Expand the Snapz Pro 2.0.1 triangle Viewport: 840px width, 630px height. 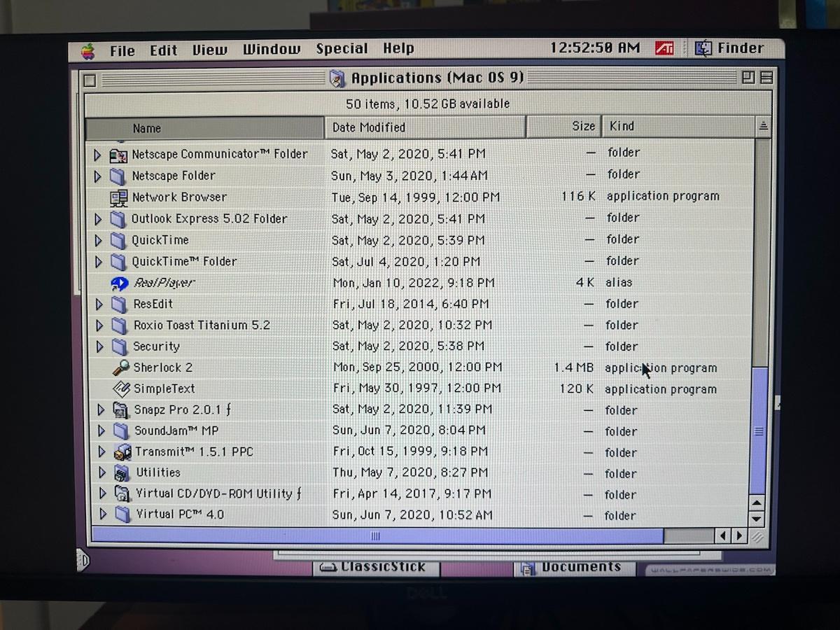pos(101,411)
